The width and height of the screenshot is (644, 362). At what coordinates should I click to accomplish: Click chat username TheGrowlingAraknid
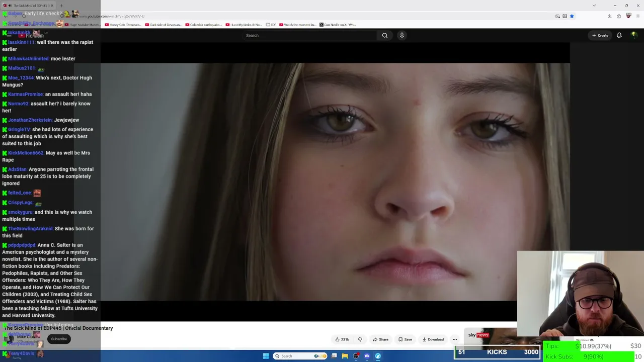[x=30, y=229]
